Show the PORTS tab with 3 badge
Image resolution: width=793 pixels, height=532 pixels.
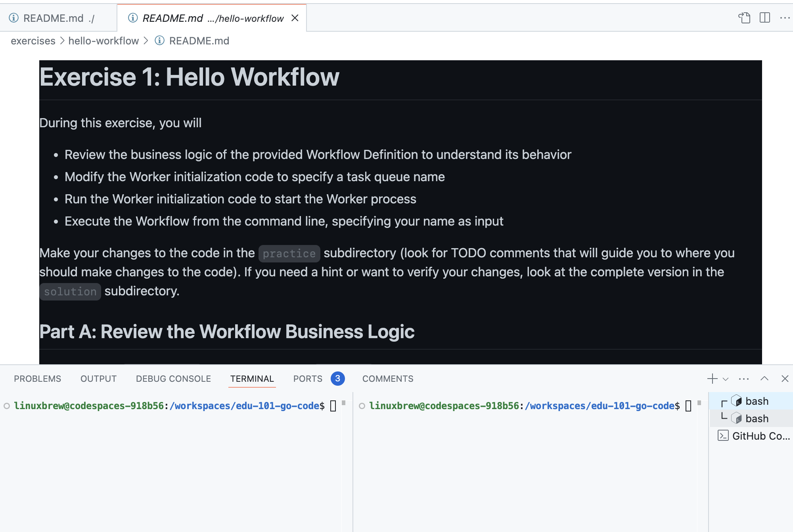308,379
